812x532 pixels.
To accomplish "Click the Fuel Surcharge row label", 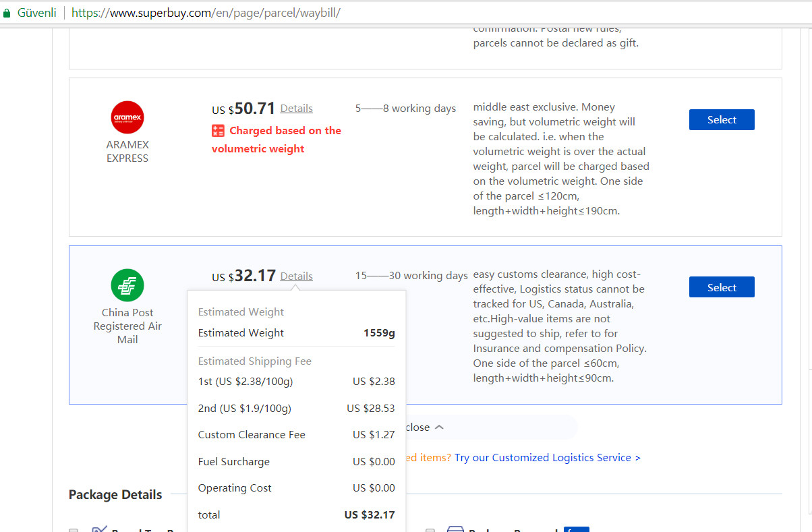I will click(x=234, y=461).
